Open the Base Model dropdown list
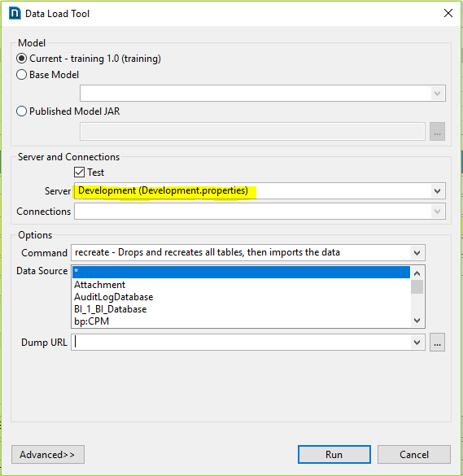This screenshot has width=463, height=476. tap(437, 94)
